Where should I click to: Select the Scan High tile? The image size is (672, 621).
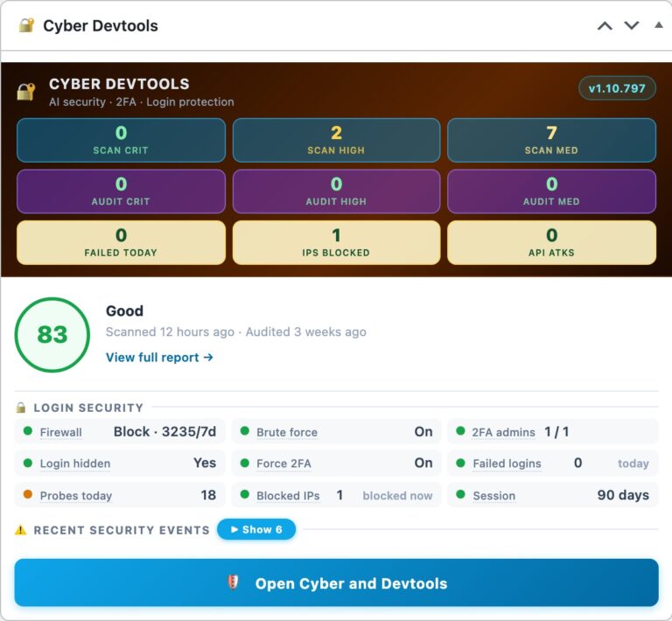click(336, 140)
